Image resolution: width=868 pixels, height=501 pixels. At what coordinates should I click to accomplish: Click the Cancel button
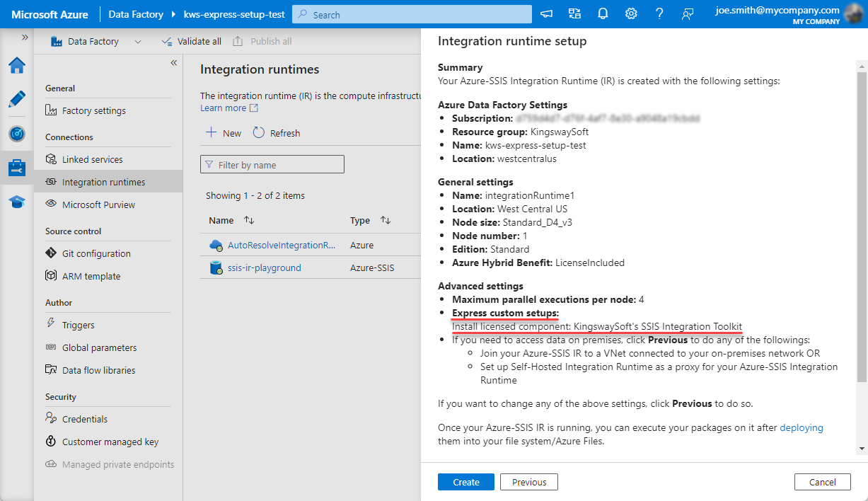coord(822,482)
